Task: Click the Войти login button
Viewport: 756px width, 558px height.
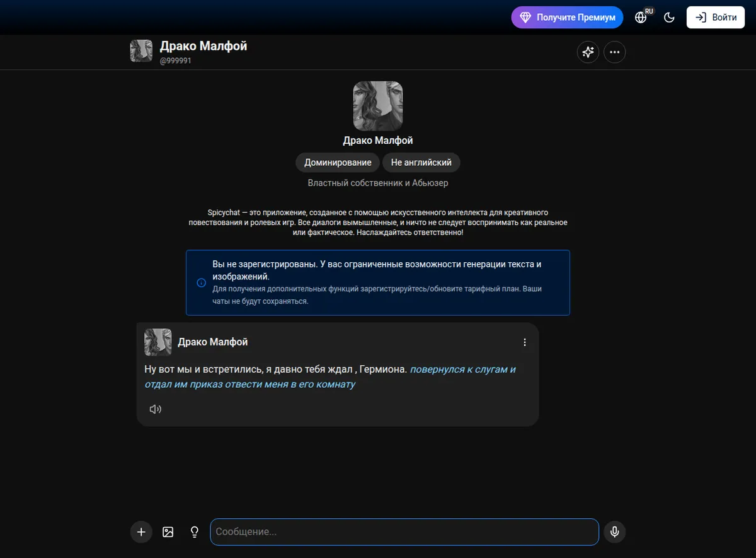Action: (716, 18)
